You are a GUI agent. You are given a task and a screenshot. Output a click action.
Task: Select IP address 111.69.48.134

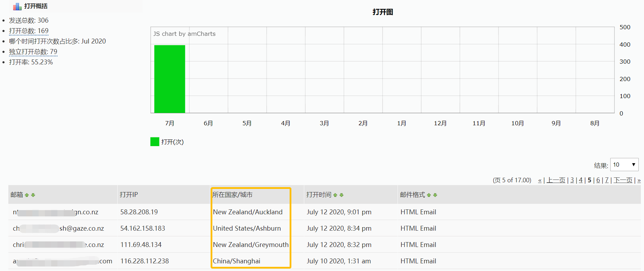point(141,245)
